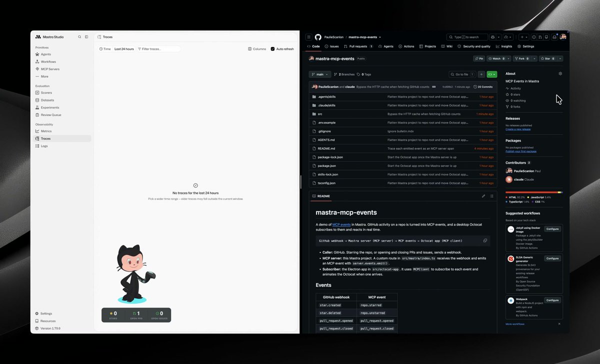This screenshot has width=600, height=364.
Task: Go to the Insights tab
Action: coord(504,46)
